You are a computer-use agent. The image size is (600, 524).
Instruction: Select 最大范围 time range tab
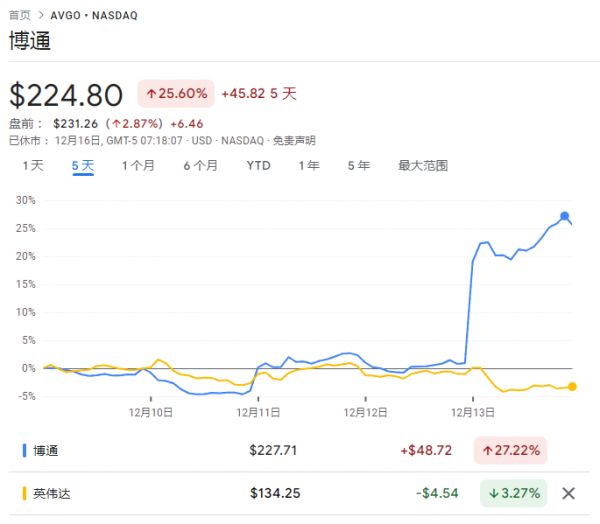pos(423,166)
